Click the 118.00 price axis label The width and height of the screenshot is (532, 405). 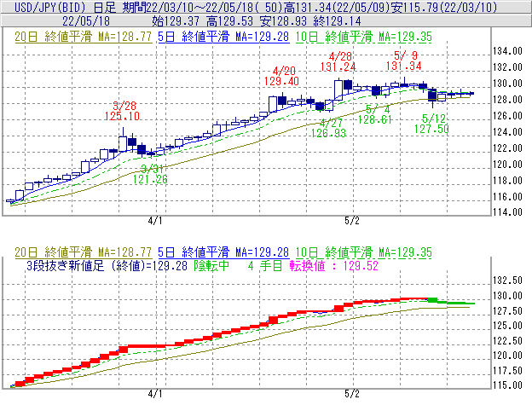(x=507, y=181)
